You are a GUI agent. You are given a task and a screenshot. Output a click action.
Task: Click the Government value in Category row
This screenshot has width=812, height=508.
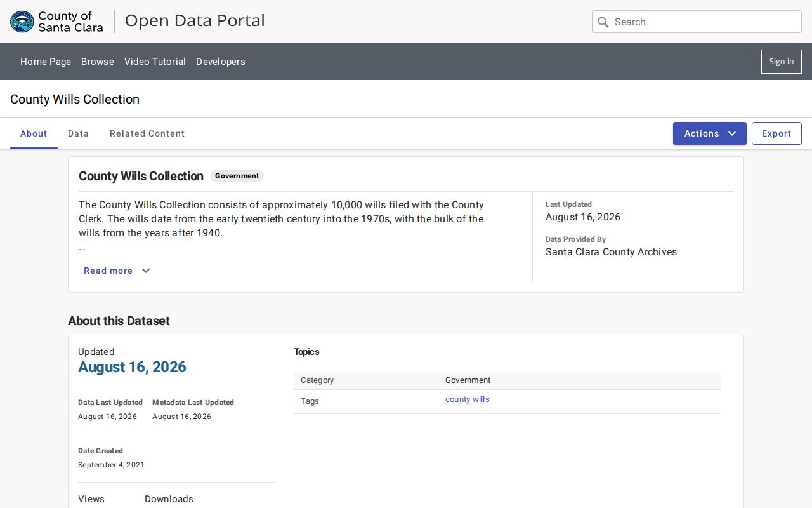point(468,380)
